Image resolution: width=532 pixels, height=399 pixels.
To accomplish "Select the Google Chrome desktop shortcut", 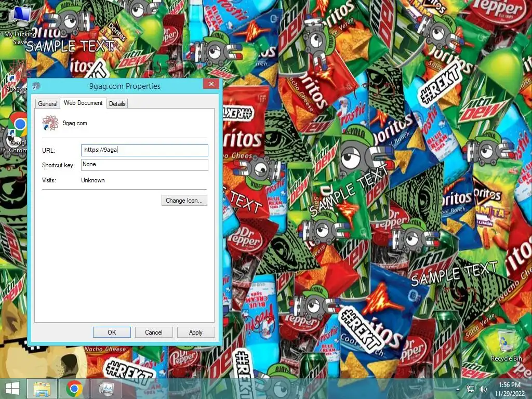I will click(17, 133).
